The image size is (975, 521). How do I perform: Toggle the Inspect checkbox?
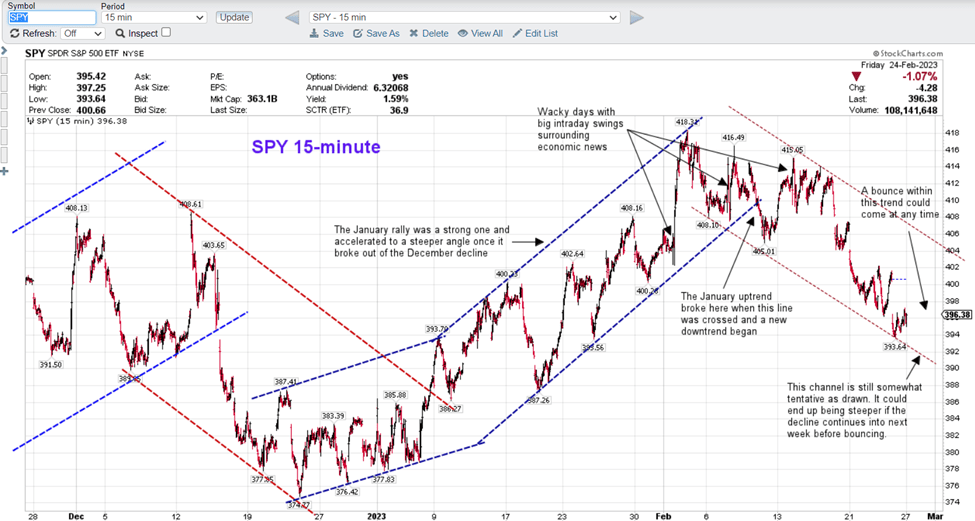(166, 32)
